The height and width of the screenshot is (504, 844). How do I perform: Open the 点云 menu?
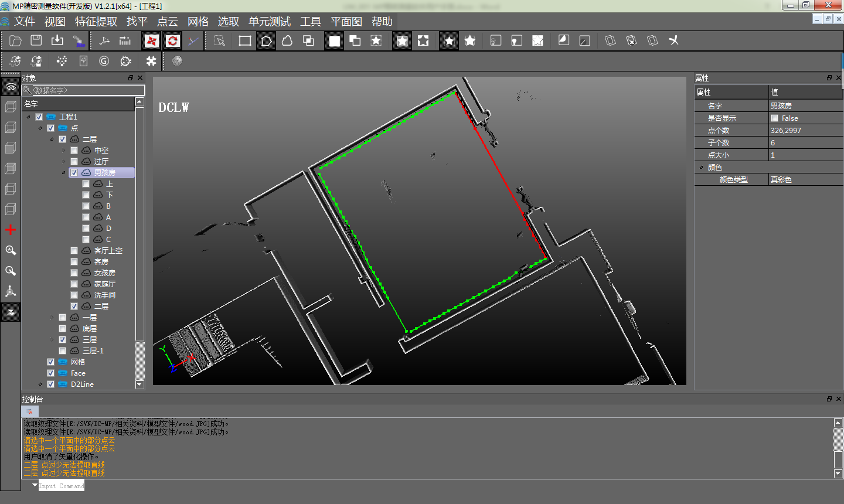click(168, 22)
